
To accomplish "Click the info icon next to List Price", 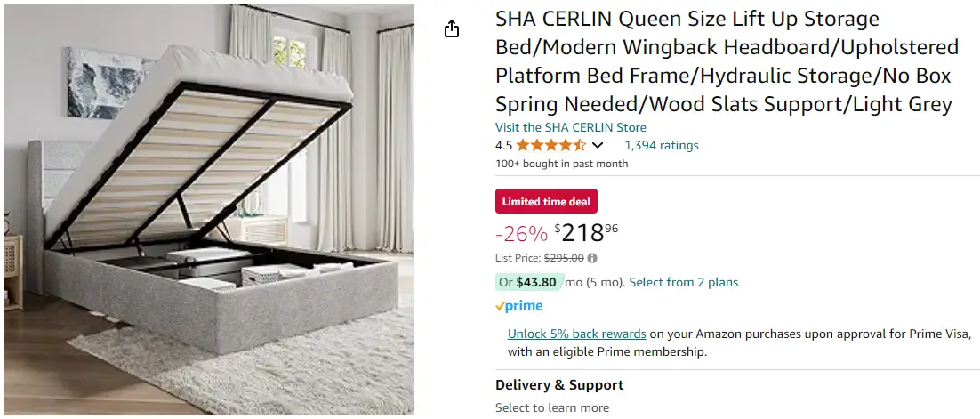I will [592, 258].
